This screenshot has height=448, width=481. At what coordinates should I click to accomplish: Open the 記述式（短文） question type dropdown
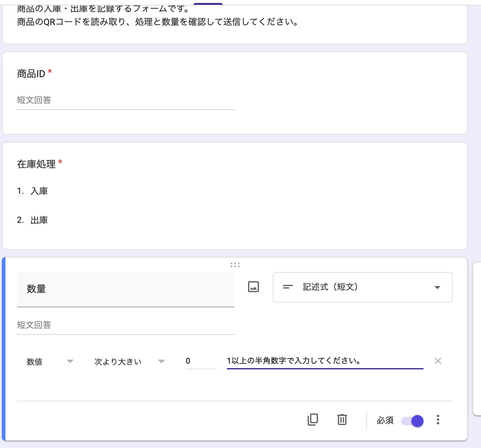[x=363, y=287]
